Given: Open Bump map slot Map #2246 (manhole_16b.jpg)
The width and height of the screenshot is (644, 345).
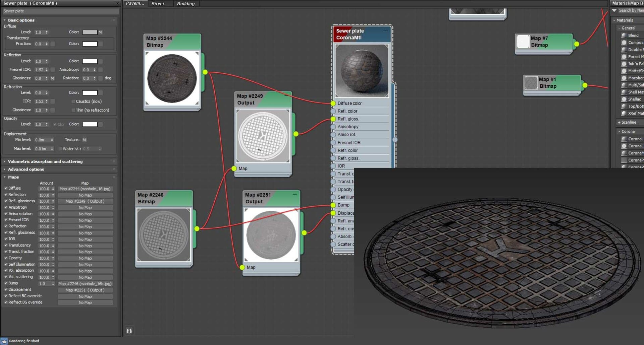Looking at the screenshot, I should pos(85,284).
